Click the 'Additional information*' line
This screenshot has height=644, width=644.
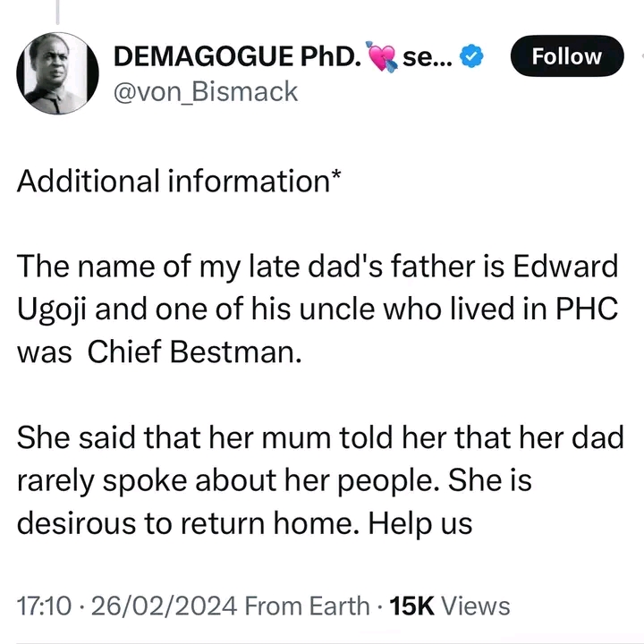(177, 181)
